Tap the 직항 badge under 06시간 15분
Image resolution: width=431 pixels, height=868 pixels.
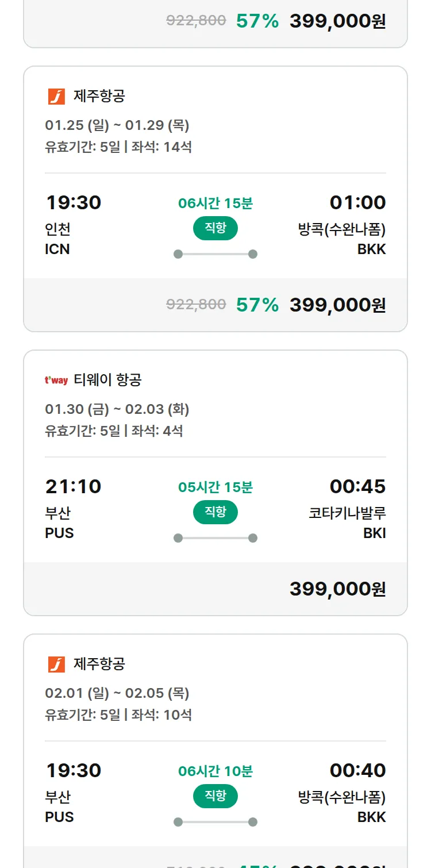[x=215, y=228]
